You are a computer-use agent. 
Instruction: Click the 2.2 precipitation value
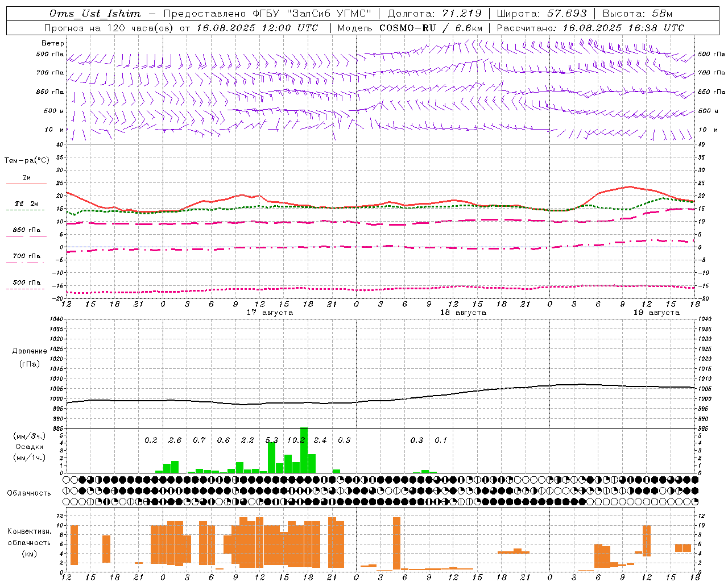tap(247, 440)
